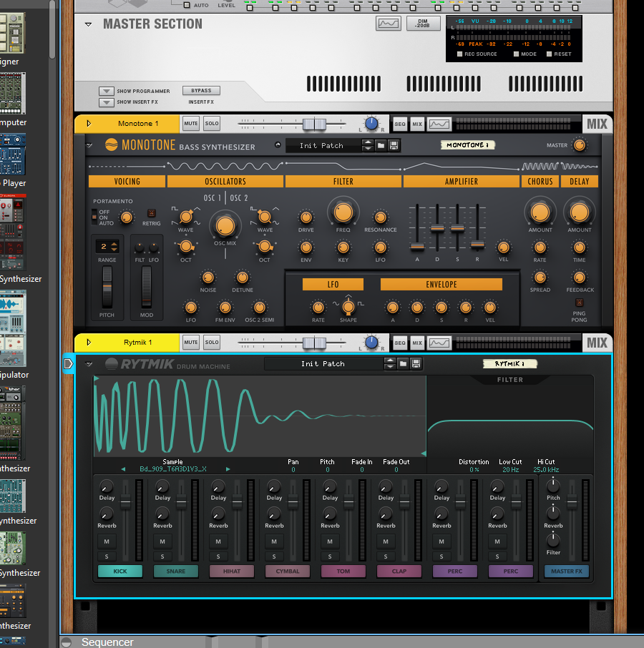
Task: Click the NOISE knob on Monotone
Action: tap(208, 278)
